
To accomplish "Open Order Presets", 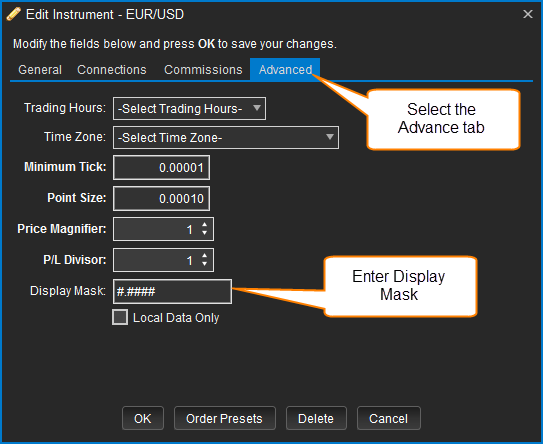I will point(224,418).
